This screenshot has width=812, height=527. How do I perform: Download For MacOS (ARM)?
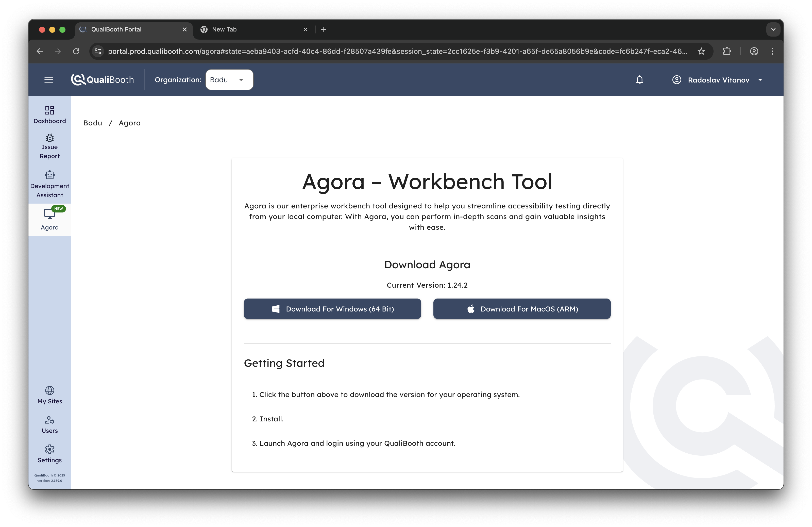click(x=522, y=309)
